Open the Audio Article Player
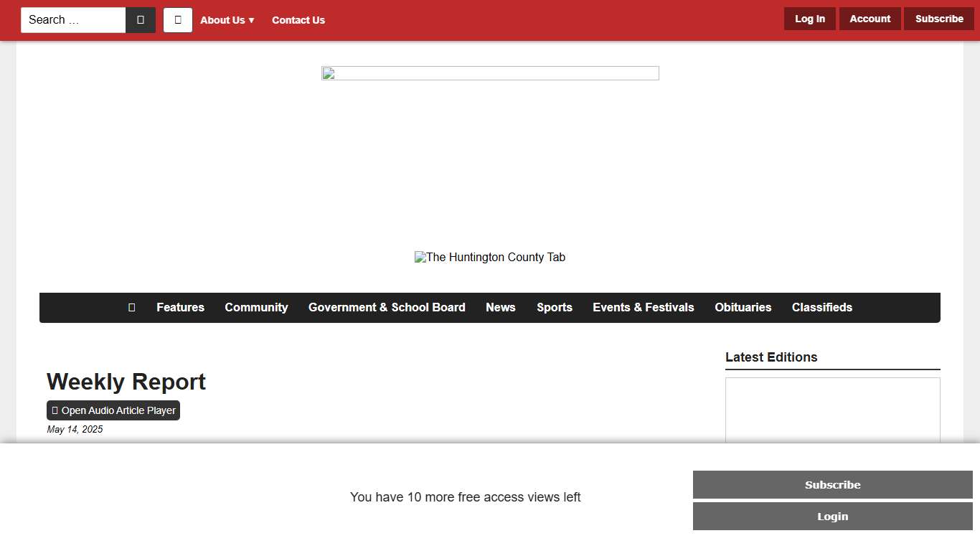The width and height of the screenshot is (980, 551). pos(113,410)
